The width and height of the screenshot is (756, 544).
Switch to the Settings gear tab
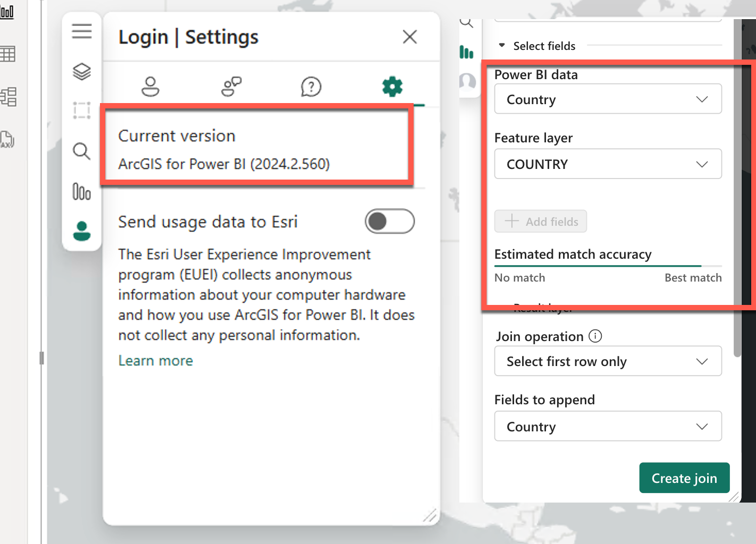click(x=392, y=86)
